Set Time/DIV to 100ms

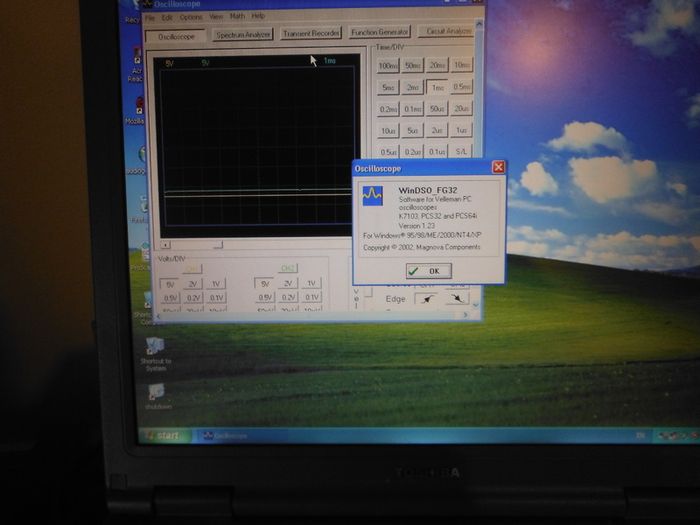click(x=388, y=66)
